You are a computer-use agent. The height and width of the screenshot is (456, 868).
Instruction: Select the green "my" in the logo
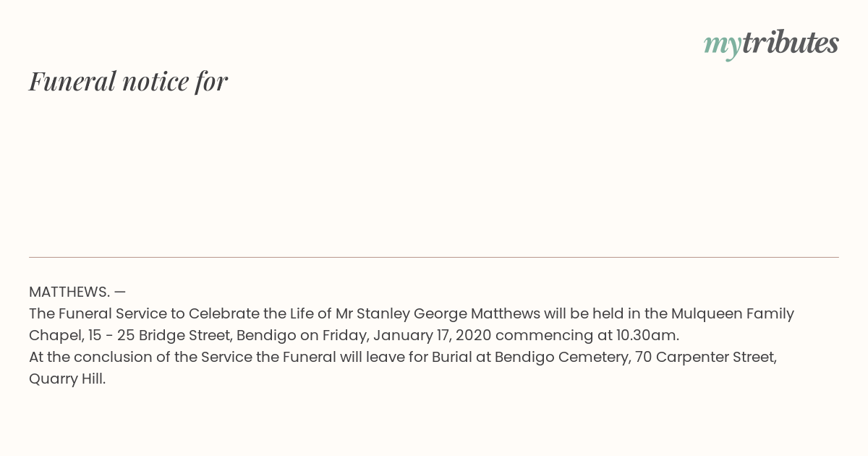[x=723, y=46]
